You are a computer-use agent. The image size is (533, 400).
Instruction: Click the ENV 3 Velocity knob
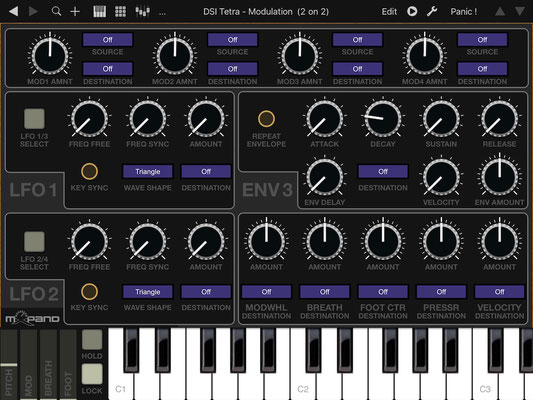(441, 177)
